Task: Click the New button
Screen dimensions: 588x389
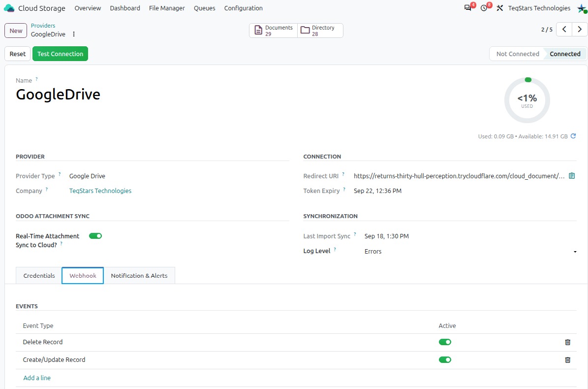Action: [16, 31]
